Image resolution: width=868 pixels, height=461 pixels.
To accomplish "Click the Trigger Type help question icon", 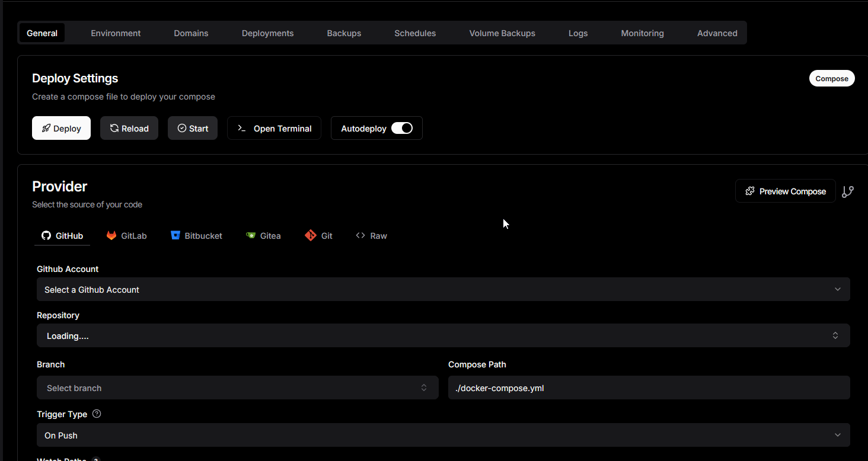I will pos(97,414).
